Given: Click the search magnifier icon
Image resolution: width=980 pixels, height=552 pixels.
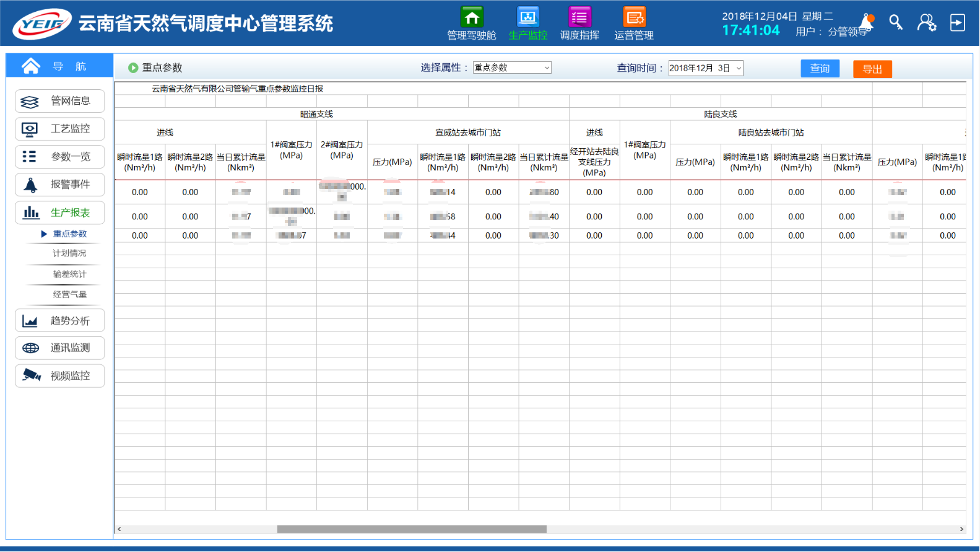Looking at the screenshot, I should coord(896,23).
